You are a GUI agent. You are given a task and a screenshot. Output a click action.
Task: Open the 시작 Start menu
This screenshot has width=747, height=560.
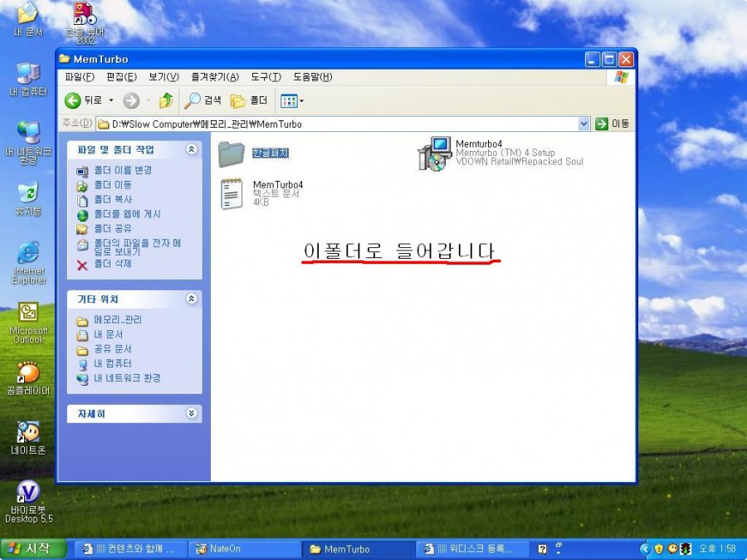tap(32, 549)
